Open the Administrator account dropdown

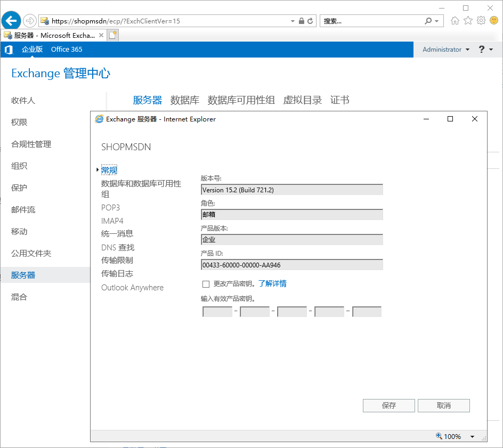[446, 50]
